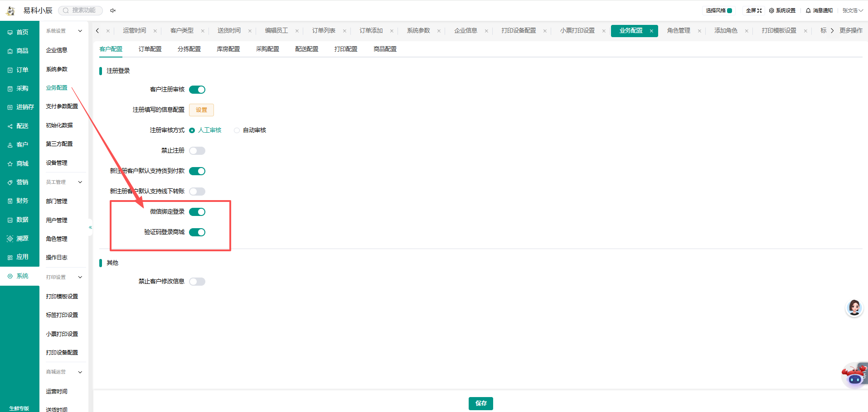Go to 订单 section in sidebar
The width and height of the screenshot is (868, 412).
click(19, 70)
